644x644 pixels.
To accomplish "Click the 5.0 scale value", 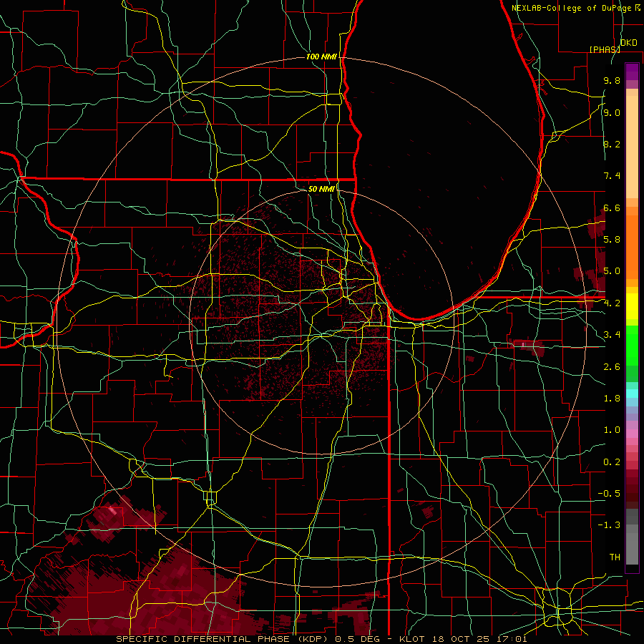I will click(x=612, y=271).
